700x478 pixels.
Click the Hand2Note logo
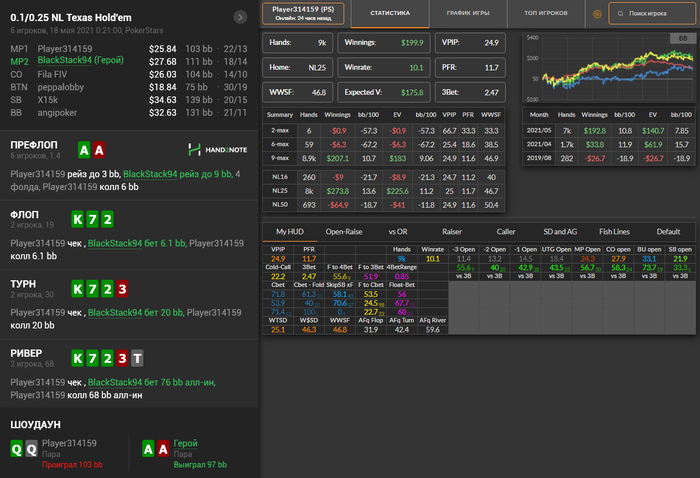tap(217, 150)
